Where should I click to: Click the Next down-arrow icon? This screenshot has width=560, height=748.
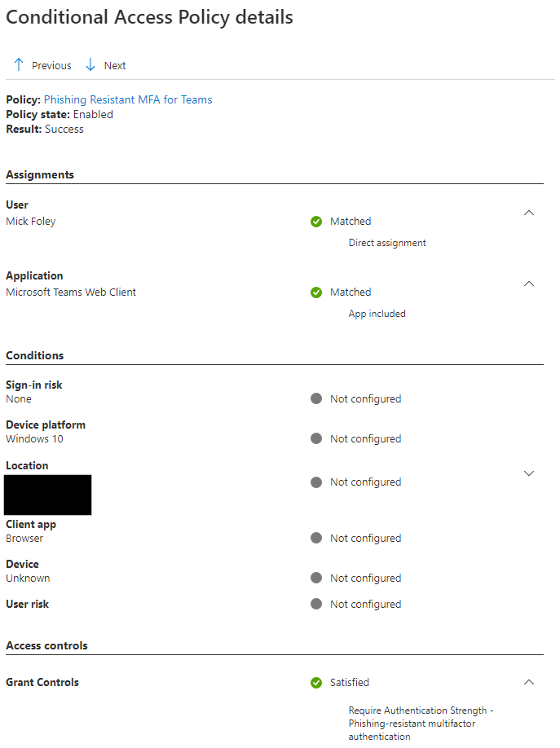[90, 65]
